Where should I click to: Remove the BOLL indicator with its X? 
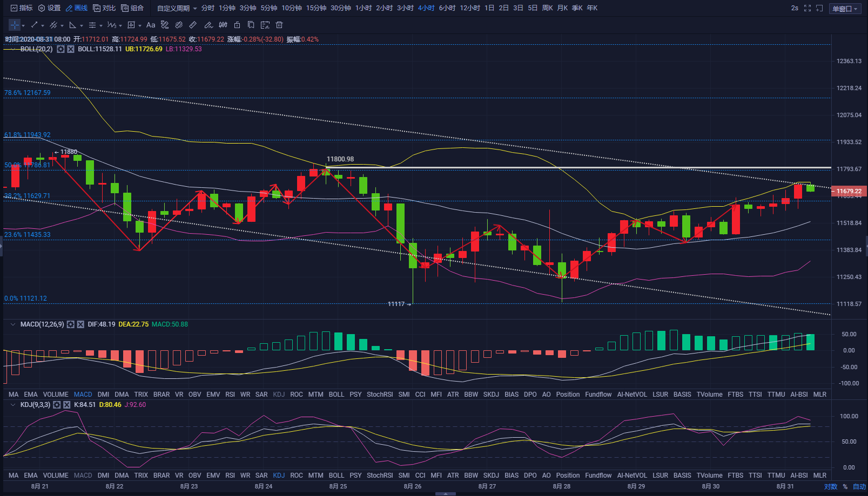pos(71,49)
